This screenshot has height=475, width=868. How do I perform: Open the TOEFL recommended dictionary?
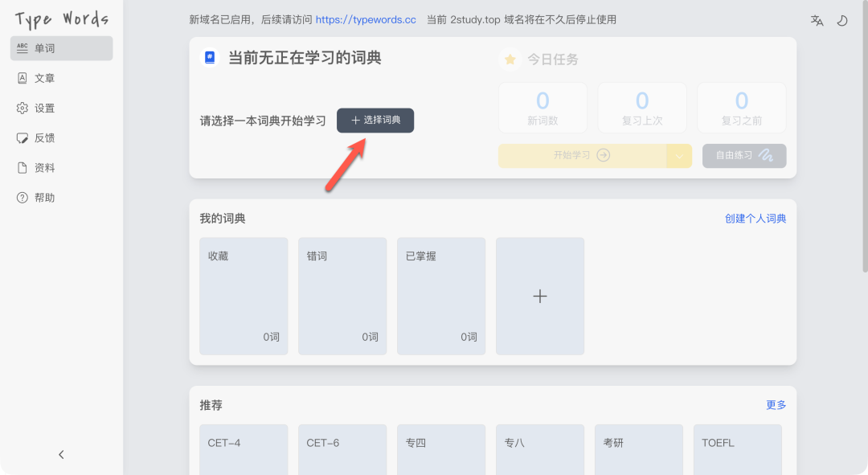coord(738,449)
